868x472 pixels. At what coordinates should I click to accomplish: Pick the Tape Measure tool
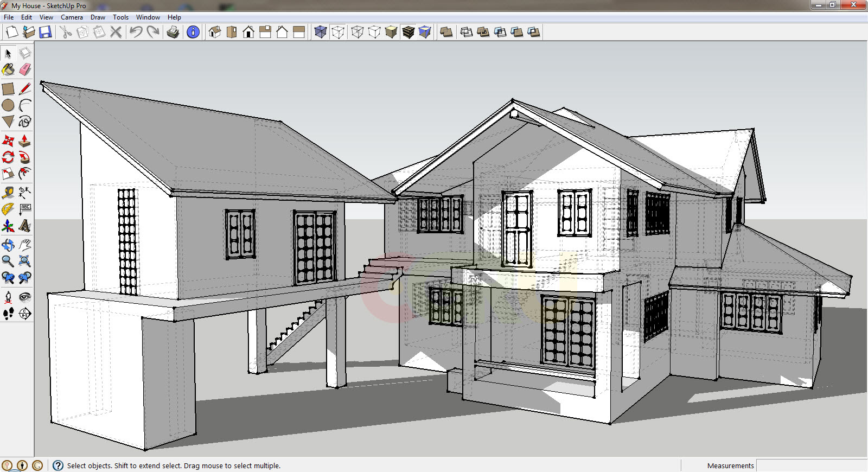point(8,193)
